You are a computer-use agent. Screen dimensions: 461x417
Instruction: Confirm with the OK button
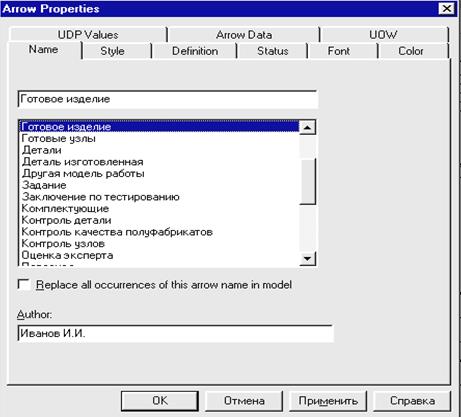tap(160, 401)
